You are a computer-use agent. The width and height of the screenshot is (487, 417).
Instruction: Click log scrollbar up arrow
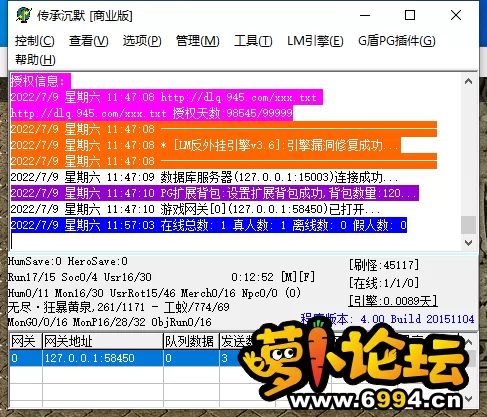click(x=468, y=81)
